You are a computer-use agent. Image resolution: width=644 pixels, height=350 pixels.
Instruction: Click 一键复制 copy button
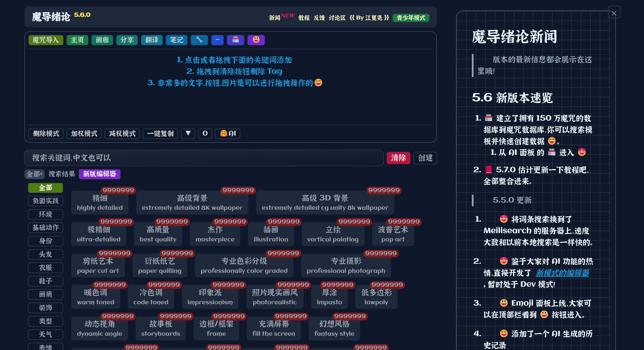click(160, 134)
